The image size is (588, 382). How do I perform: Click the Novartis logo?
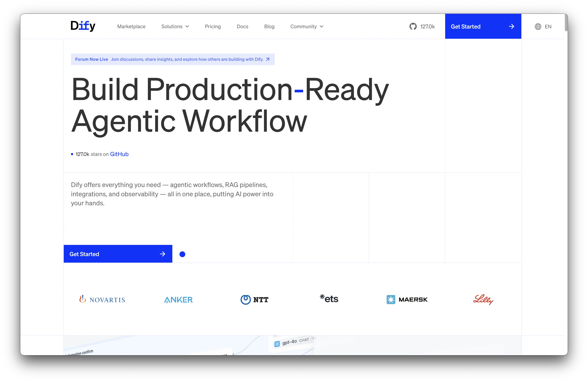[x=102, y=299]
